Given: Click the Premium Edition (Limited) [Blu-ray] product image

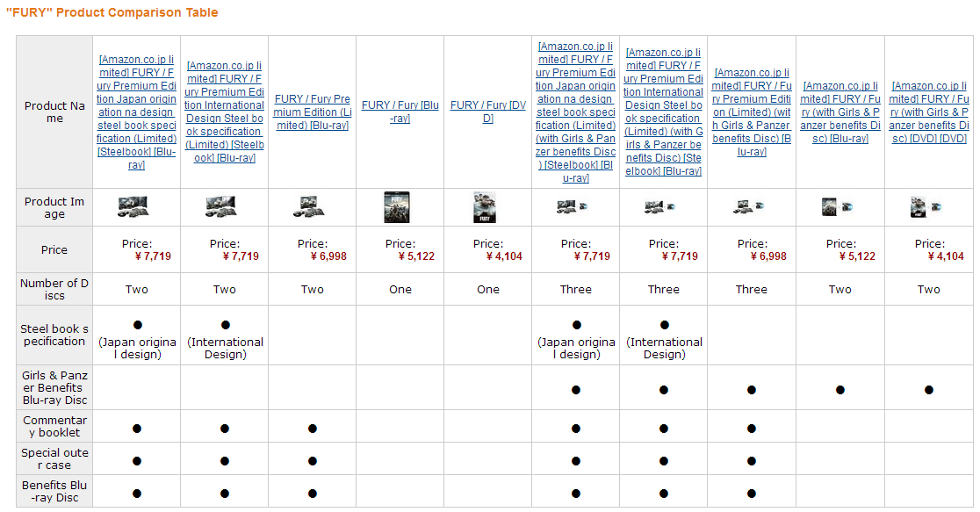Looking at the screenshot, I should (x=309, y=207).
